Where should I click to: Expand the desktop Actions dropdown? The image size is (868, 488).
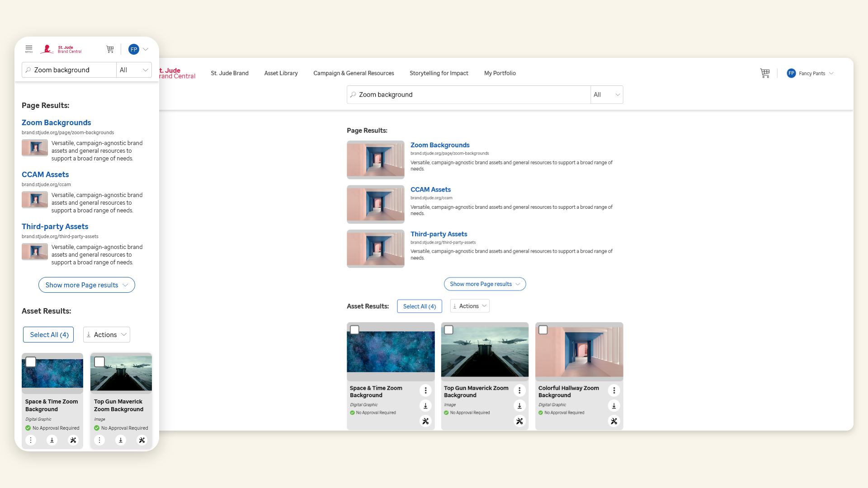pyautogui.click(x=470, y=306)
